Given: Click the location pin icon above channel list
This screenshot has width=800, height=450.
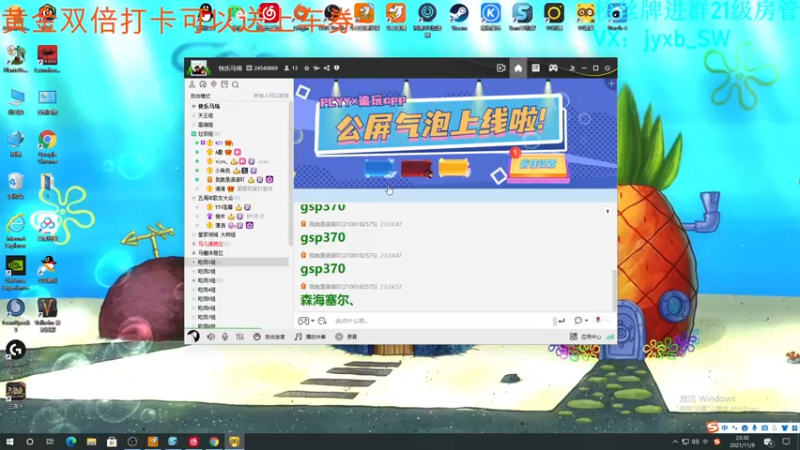Looking at the screenshot, I should point(214,85).
